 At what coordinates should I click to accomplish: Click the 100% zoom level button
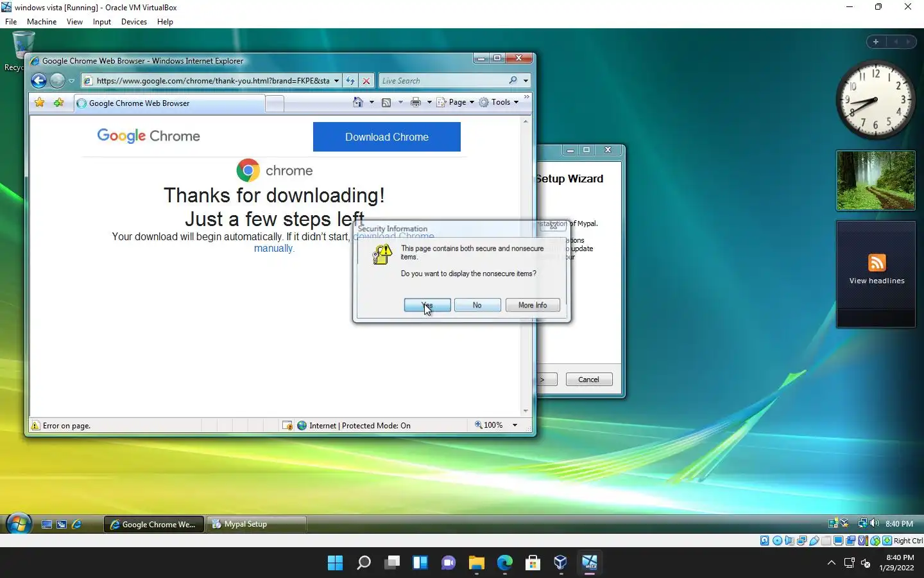pos(489,425)
